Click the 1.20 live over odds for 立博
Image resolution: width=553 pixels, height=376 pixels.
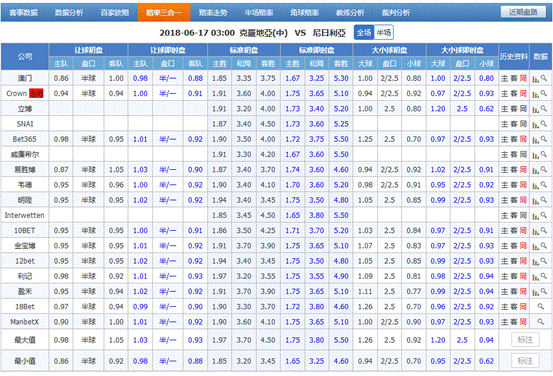(x=438, y=109)
